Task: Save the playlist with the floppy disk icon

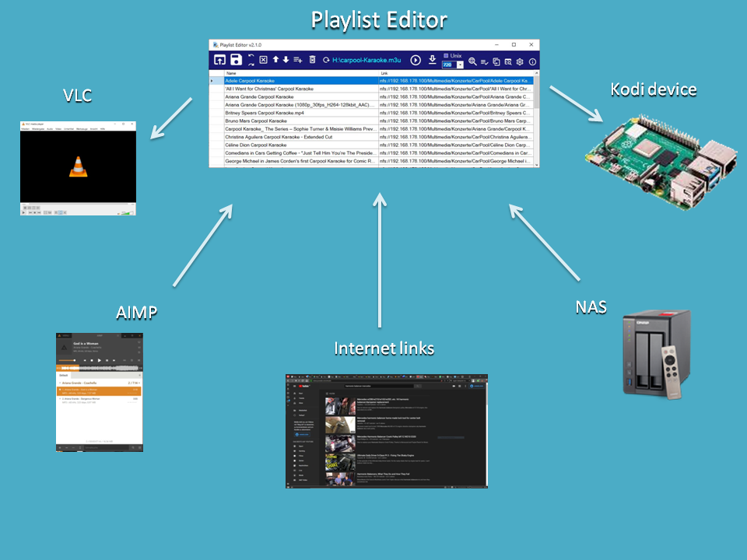Action: point(236,61)
